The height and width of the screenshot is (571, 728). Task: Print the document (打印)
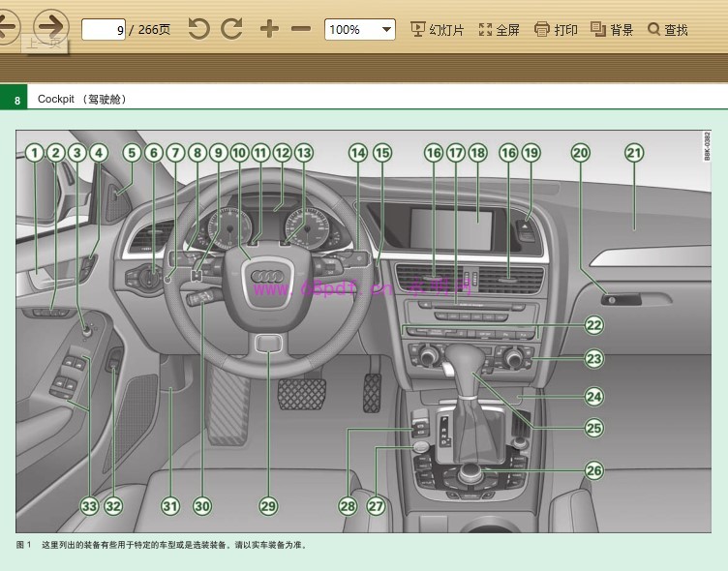coord(556,29)
